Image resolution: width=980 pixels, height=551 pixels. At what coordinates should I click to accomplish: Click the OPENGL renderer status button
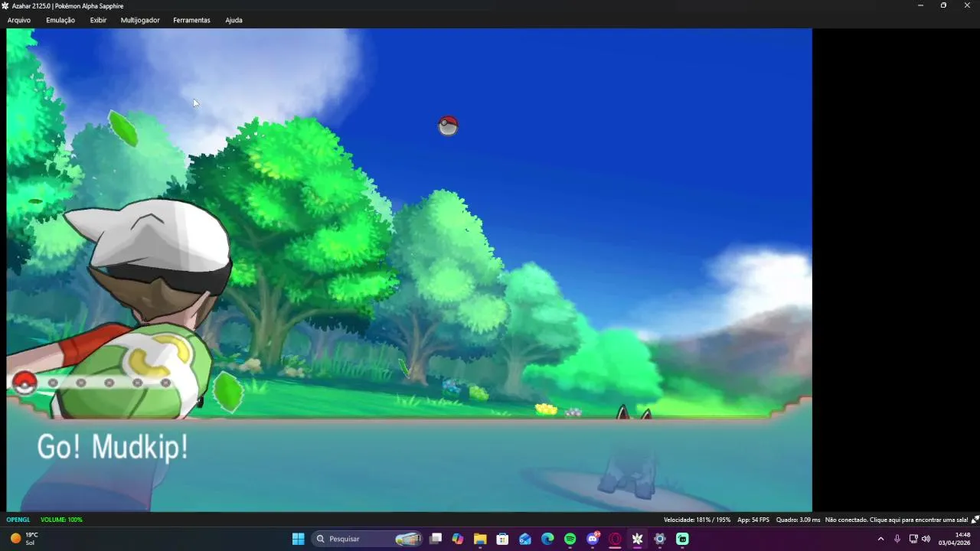pos(18,520)
